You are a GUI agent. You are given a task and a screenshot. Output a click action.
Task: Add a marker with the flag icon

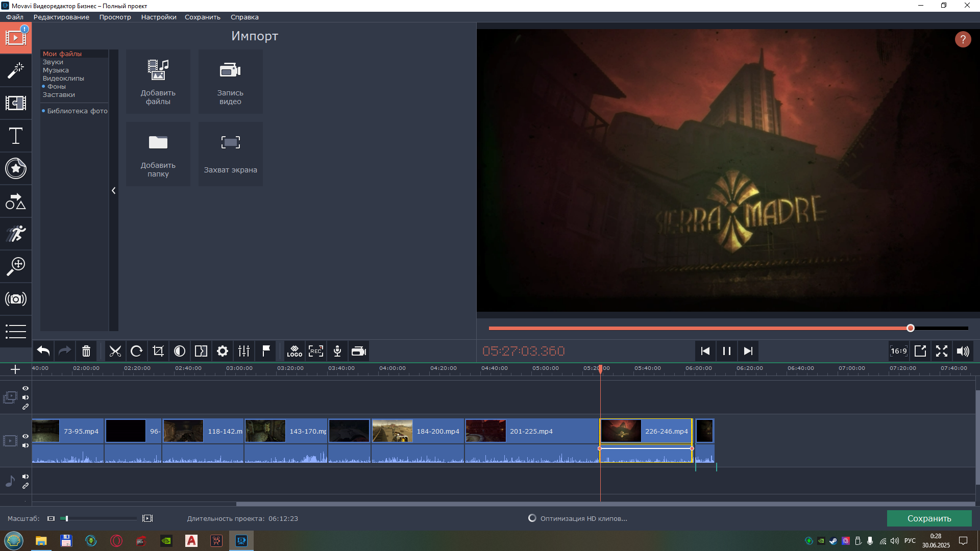coord(266,351)
